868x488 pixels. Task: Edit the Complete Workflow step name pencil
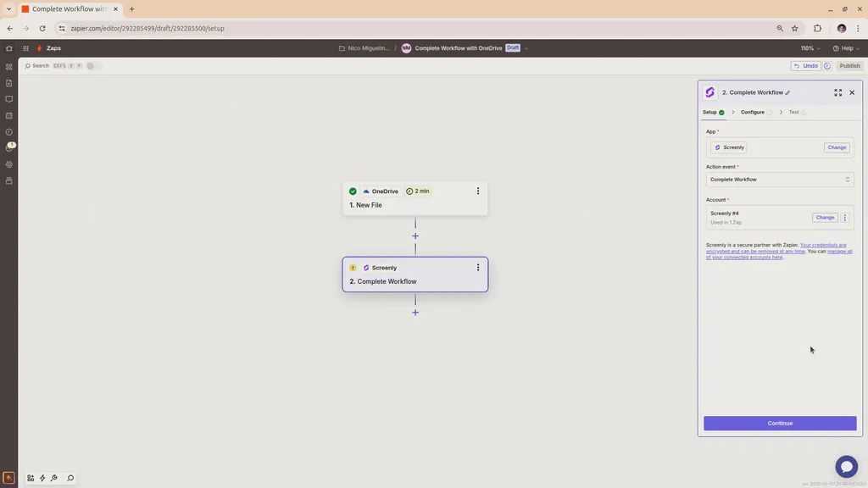coord(789,92)
